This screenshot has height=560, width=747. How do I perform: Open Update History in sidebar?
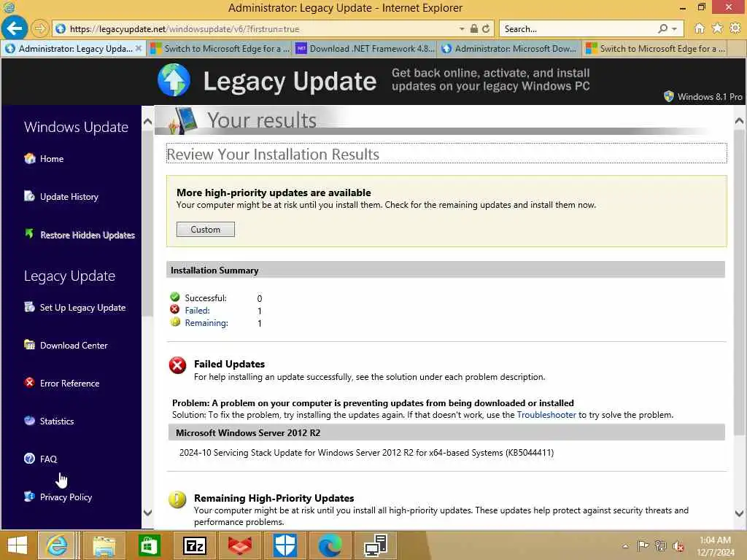click(x=69, y=197)
